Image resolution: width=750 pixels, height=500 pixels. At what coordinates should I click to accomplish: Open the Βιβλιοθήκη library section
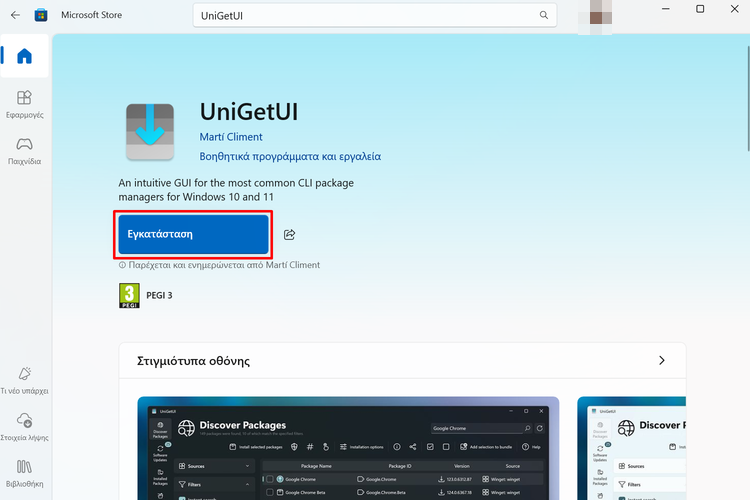point(24,473)
